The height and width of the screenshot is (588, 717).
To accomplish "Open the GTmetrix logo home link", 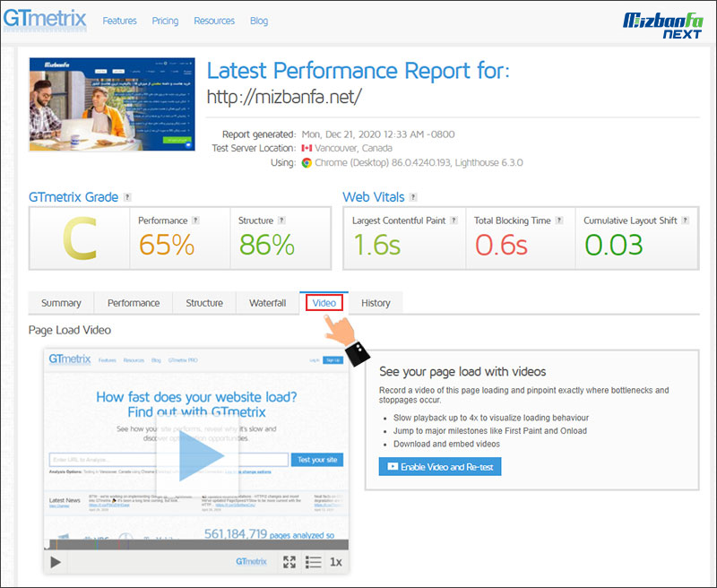I will point(44,19).
